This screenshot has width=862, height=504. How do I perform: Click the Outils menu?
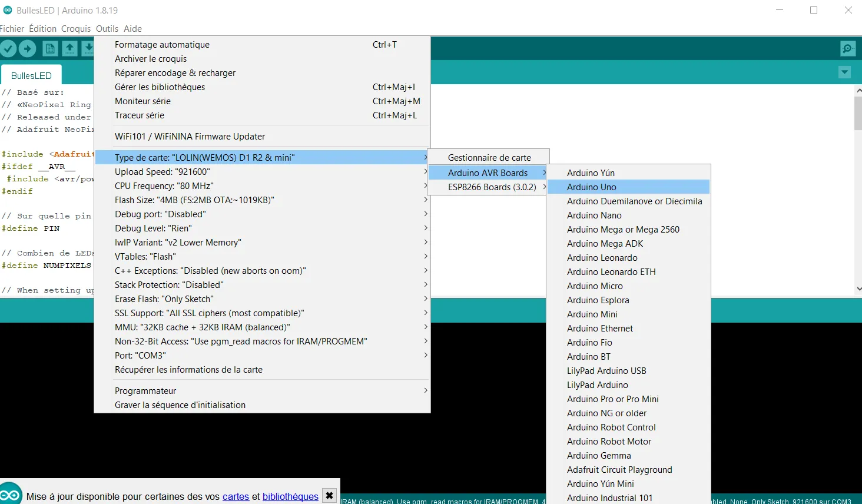point(107,28)
